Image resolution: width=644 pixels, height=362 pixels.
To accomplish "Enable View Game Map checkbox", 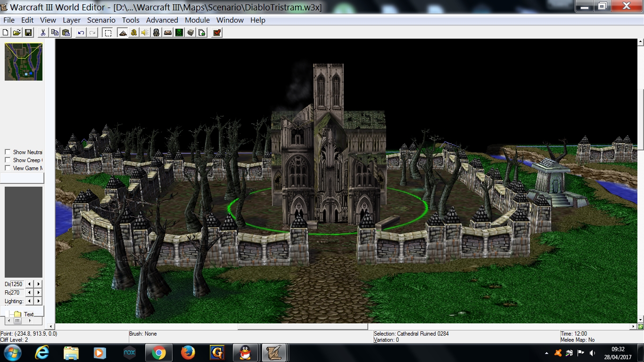I will (x=8, y=168).
